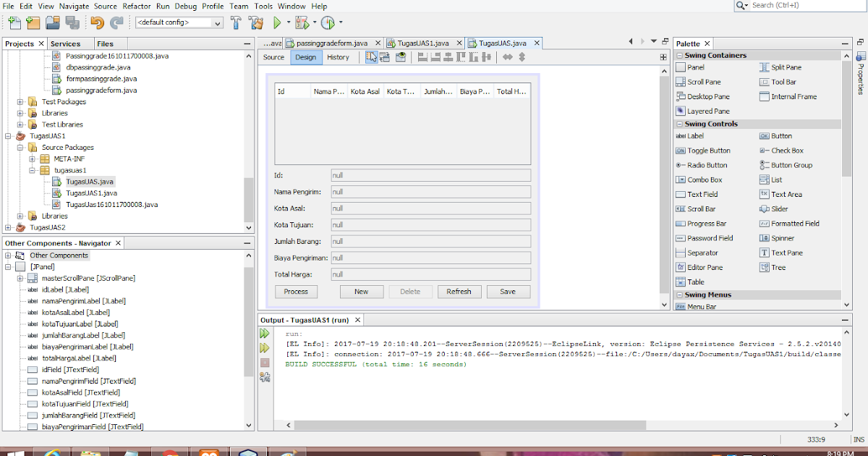Open the default config dropdown
This screenshot has width=868, height=456.
point(219,22)
